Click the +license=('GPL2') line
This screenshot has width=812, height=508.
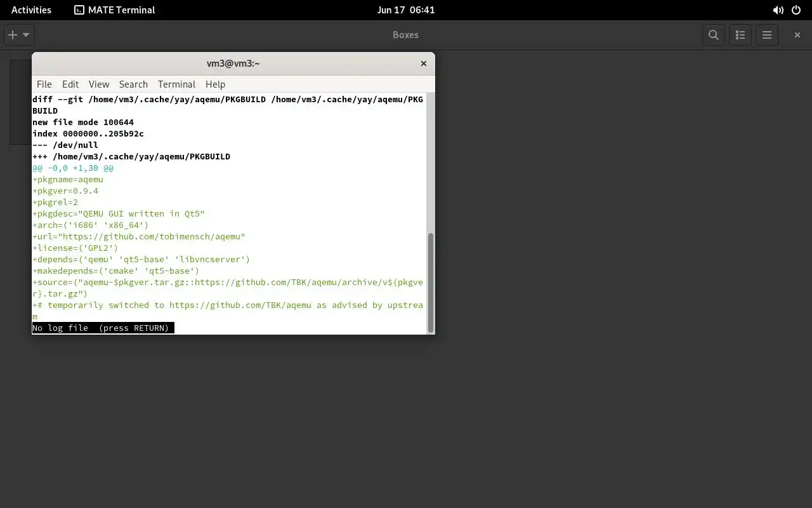pyautogui.click(x=75, y=248)
